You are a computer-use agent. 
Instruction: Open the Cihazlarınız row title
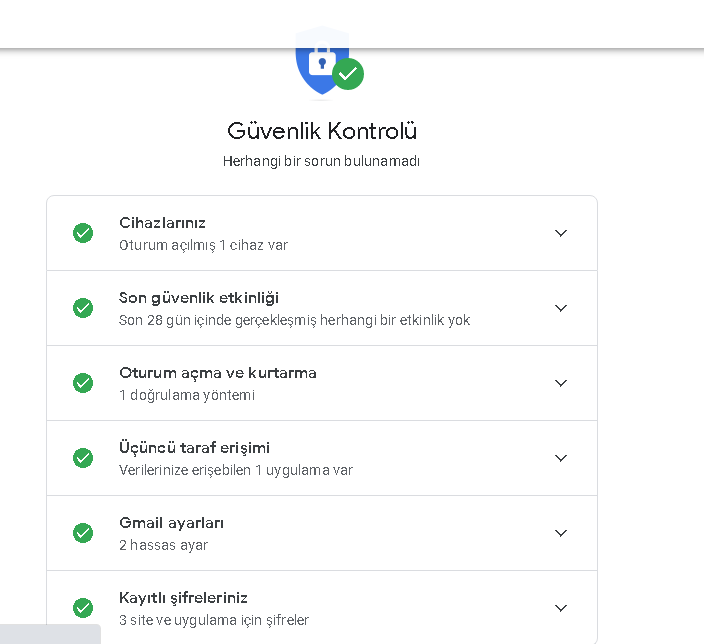[162, 223]
